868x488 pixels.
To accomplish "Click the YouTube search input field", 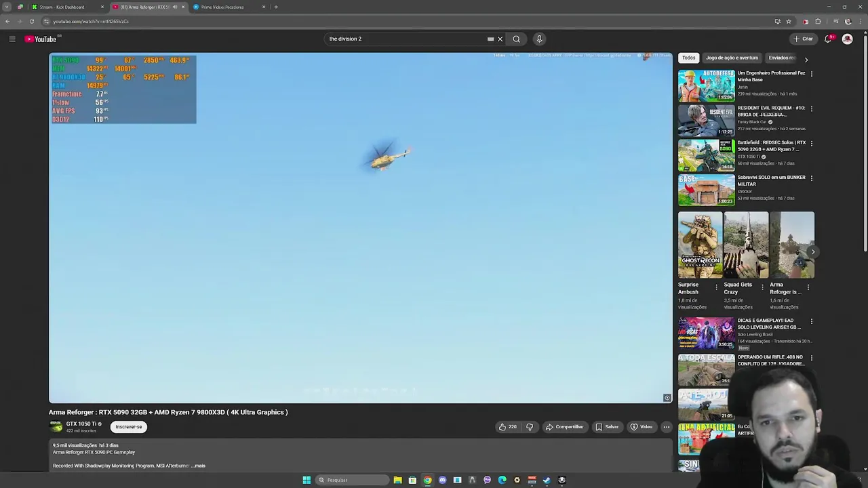I will pyautogui.click(x=405, y=39).
